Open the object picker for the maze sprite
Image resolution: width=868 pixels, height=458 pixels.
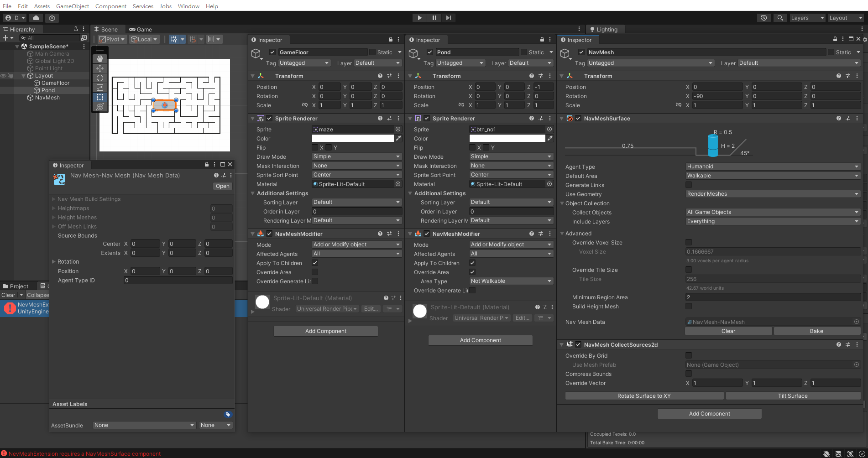click(x=397, y=129)
